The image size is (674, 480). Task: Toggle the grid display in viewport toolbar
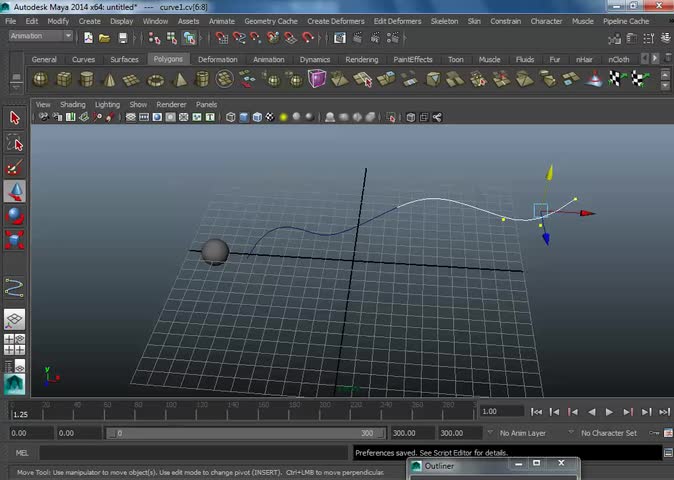click(130, 117)
